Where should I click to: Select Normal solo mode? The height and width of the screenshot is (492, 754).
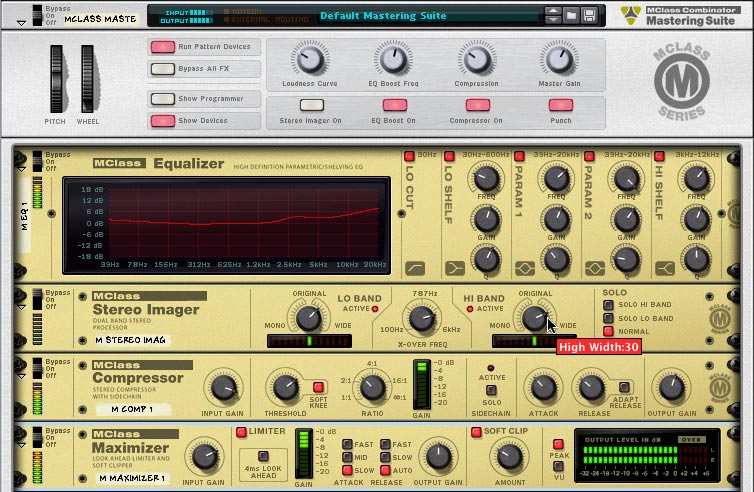click(x=608, y=331)
